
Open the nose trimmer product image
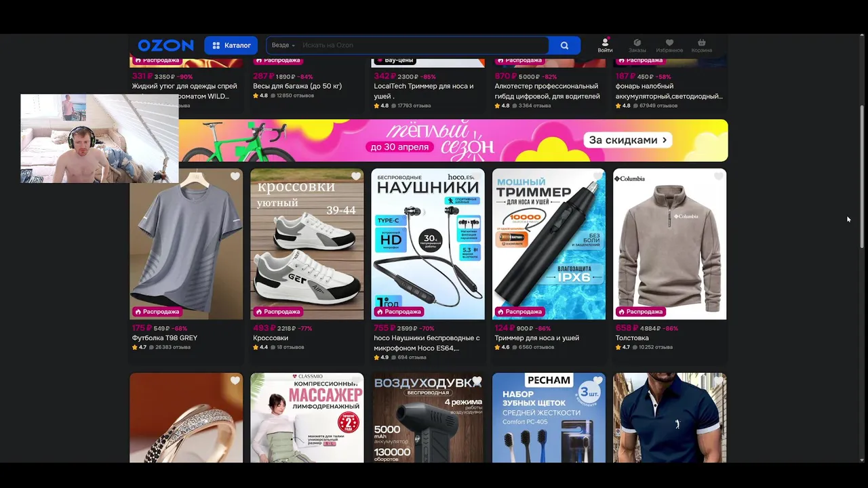click(x=549, y=244)
